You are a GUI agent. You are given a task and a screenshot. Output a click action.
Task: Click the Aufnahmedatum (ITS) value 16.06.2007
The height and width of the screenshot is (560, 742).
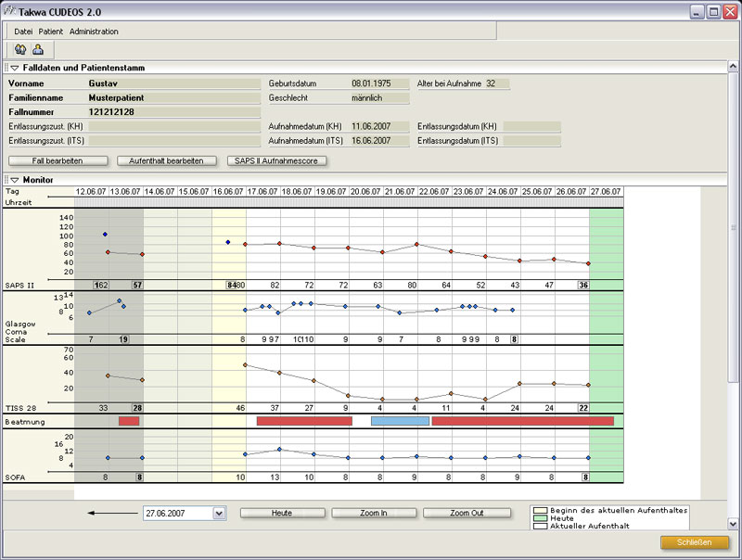(379, 141)
